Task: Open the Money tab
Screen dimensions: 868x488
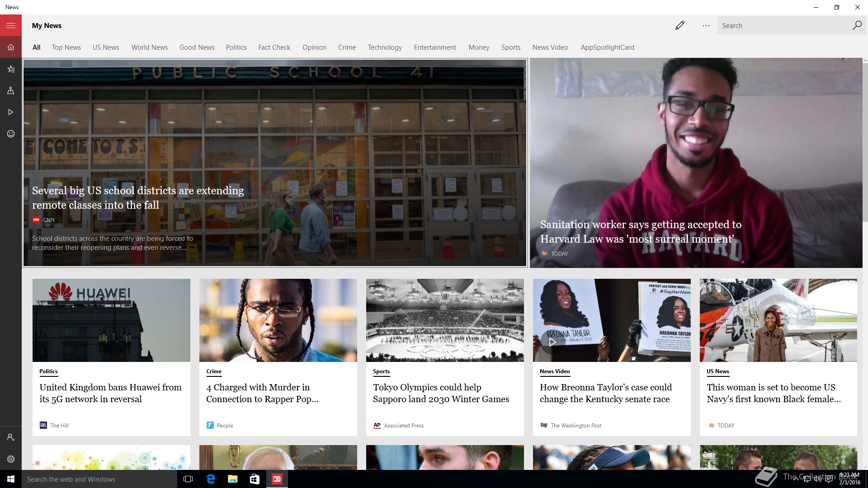Action: 479,47
